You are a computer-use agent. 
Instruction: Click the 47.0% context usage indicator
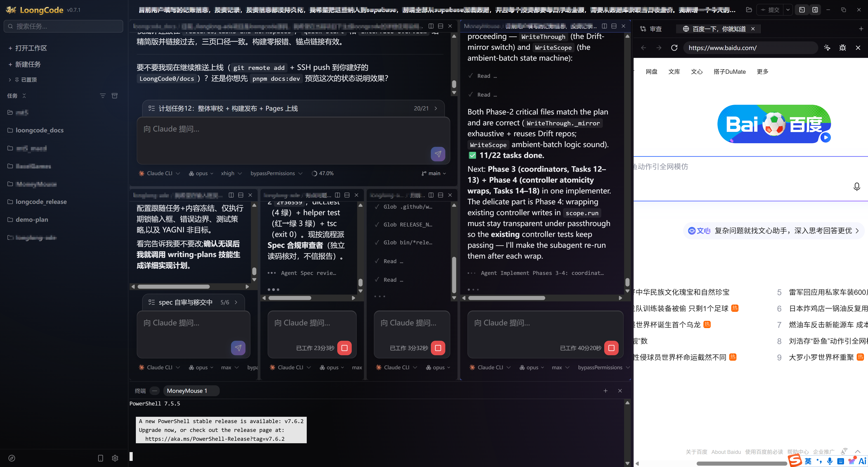tap(323, 173)
